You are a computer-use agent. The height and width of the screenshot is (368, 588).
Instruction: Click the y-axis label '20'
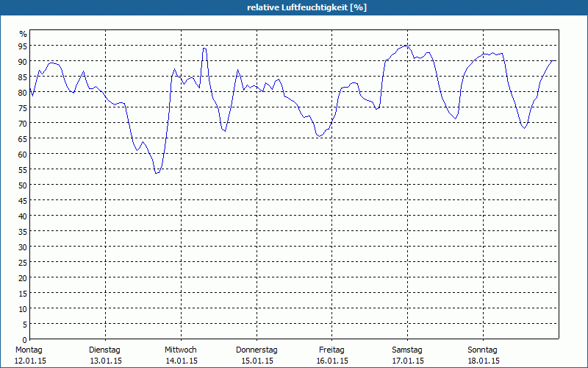tap(23, 278)
